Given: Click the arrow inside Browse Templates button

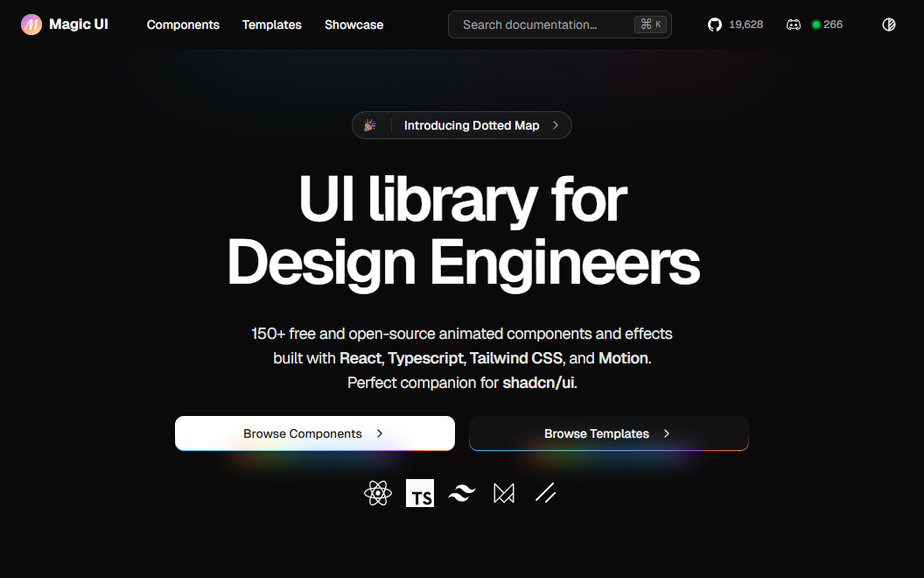Looking at the screenshot, I should point(667,433).
